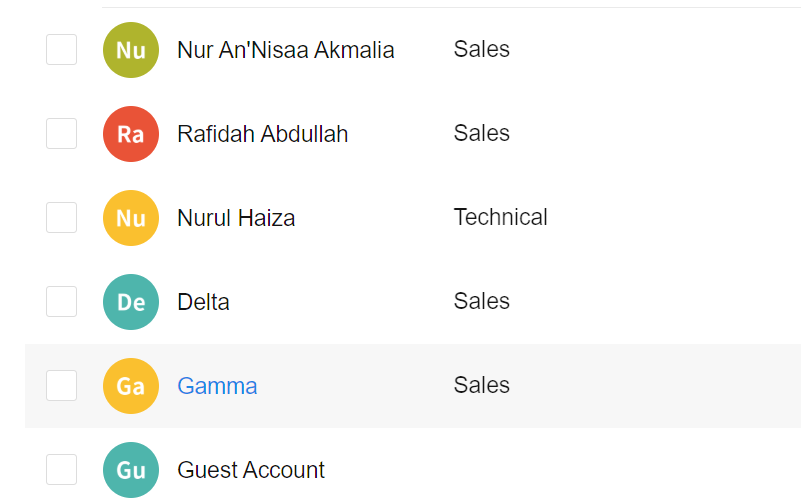Open the Gamma user link
This screenshot has height=499, width=801.
[217, 386]
